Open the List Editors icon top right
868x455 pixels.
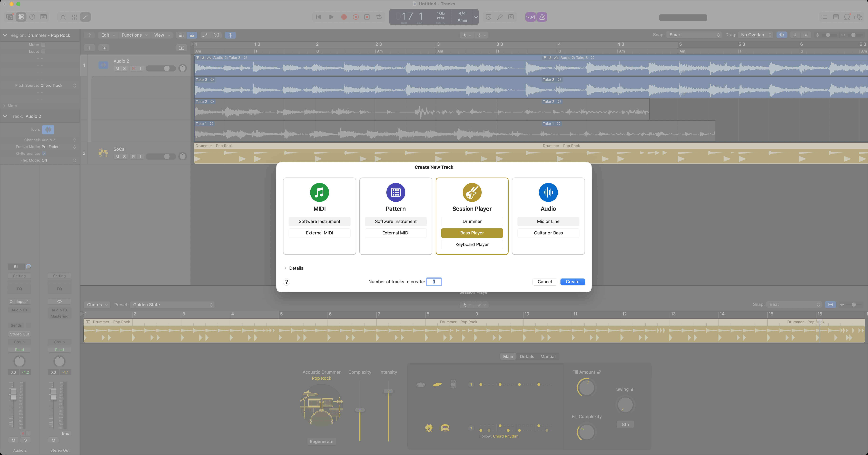[x=825, y=17]
